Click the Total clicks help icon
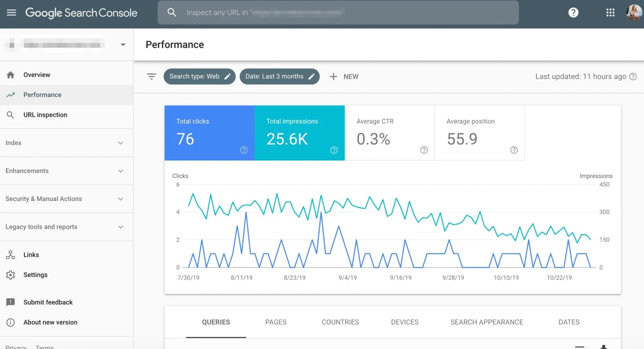Screen dimensions: 644x349 pos(244,150)
